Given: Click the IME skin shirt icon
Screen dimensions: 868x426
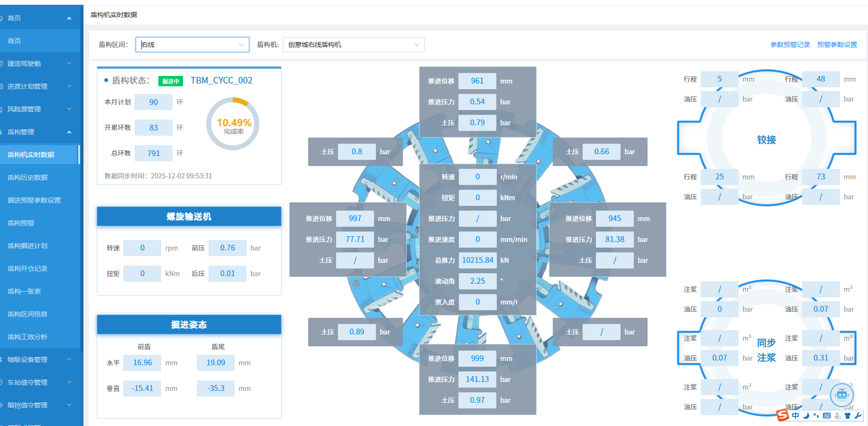Looking at the screenshot, I should [x=848, y=416].
